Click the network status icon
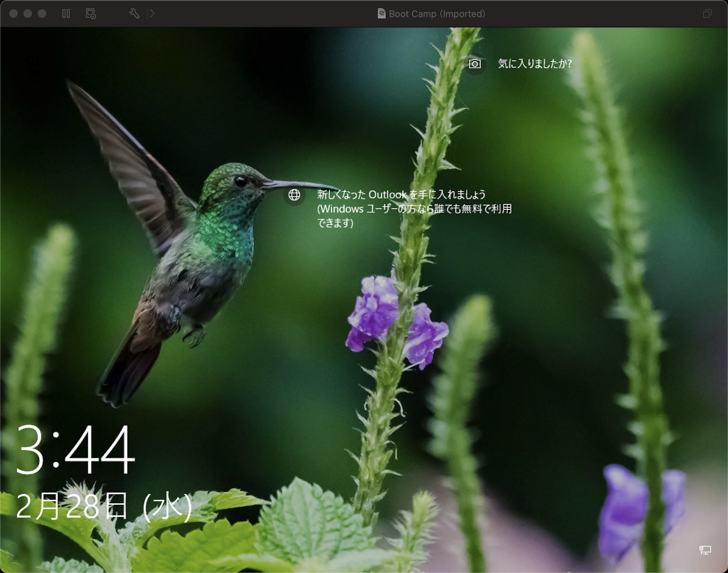This screenshot has width=728, height=573. (x=705, y=550)
